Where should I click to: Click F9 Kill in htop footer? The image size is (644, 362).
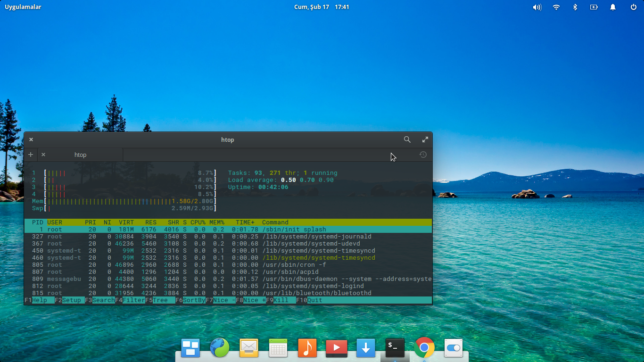(281, 300)
